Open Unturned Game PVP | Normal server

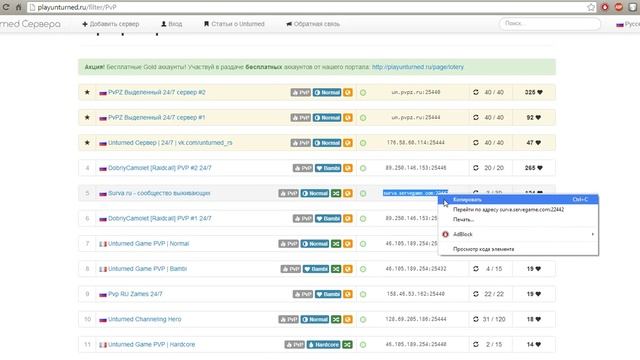coord(149,244)
